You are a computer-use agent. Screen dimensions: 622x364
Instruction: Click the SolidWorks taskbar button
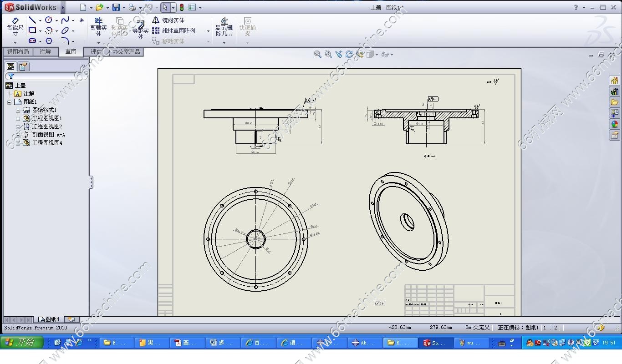[436, 343]
